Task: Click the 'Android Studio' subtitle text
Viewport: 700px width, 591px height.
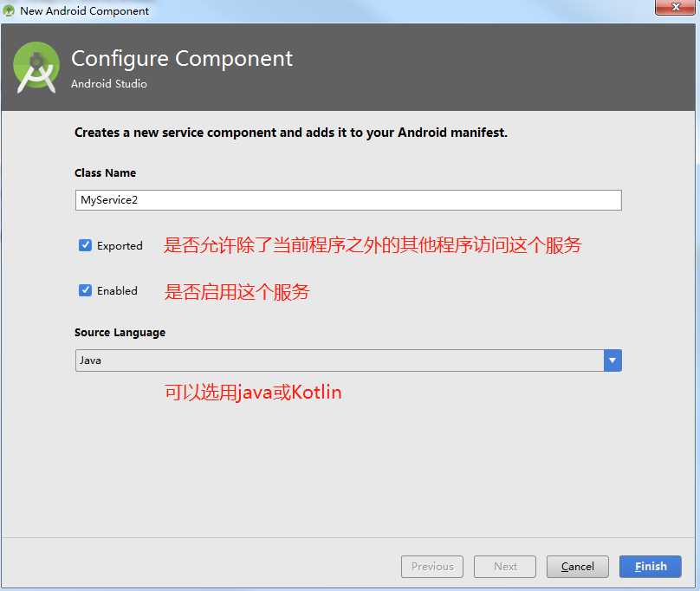Action: coord(109,83)
